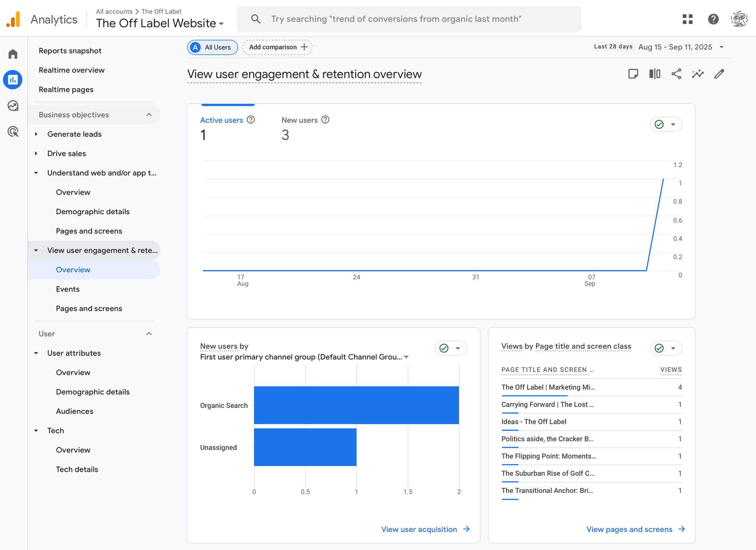This screenshot has height=550, width=756.
Task: Click the search magnifier icon
Action: (256, 19)
